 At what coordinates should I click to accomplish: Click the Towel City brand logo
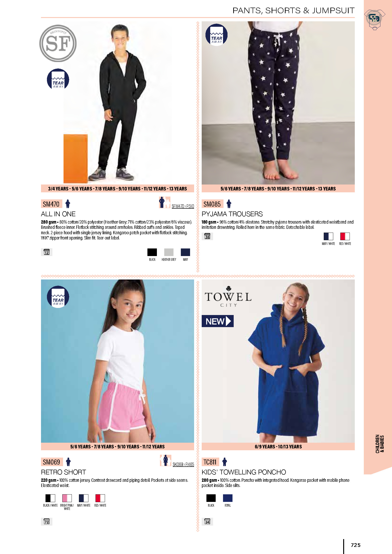click(x=228, y=297)
